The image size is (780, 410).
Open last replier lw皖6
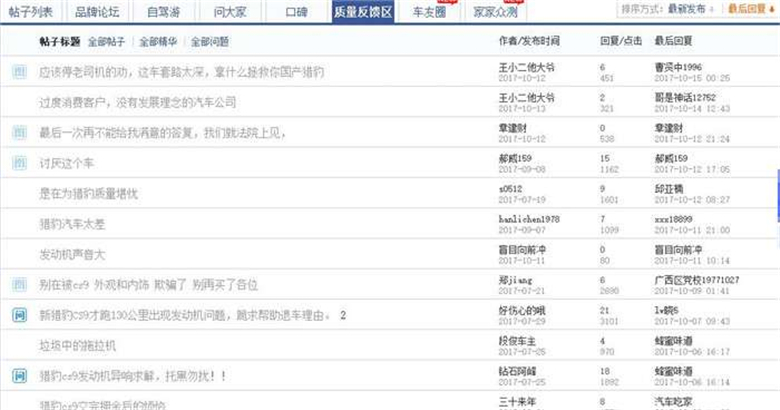pos(667,310)
